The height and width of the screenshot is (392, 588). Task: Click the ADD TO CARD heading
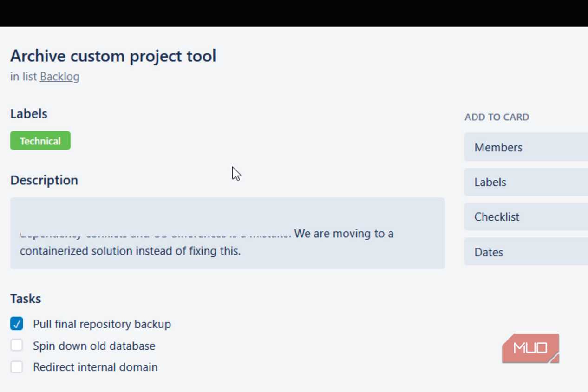point(497,117)
